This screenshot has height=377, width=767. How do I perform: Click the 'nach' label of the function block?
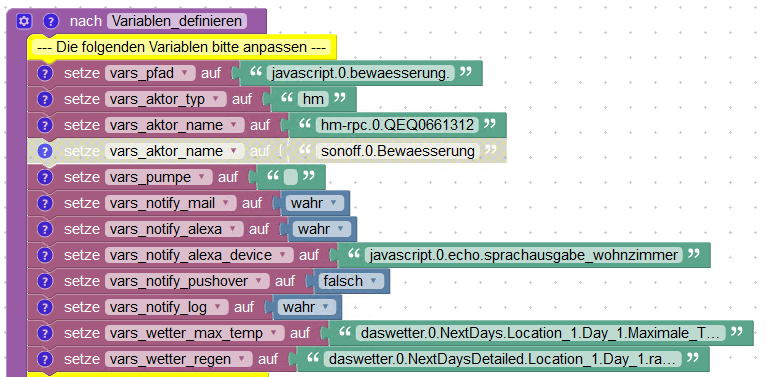[x=86, y=21]
